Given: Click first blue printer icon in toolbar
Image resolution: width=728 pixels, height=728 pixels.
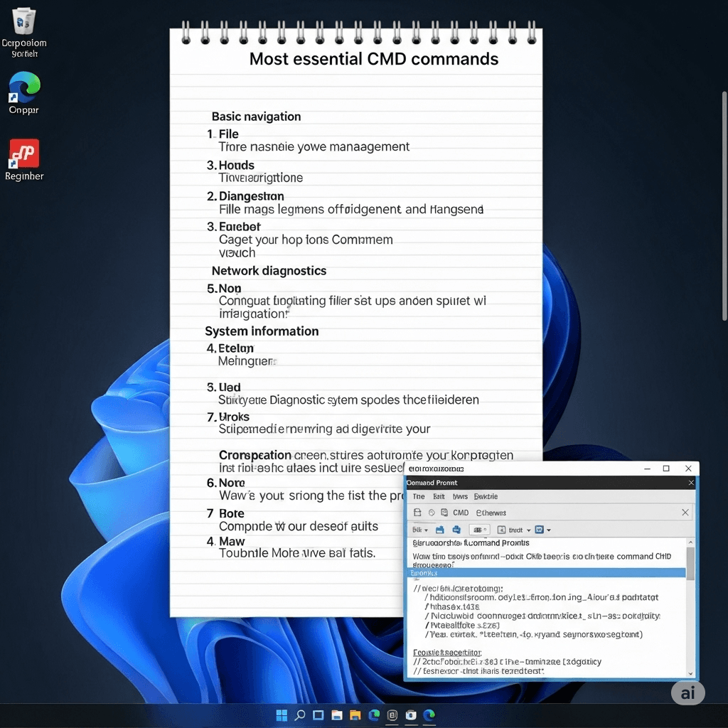Looking at the screenshot, I should (439, 530).
